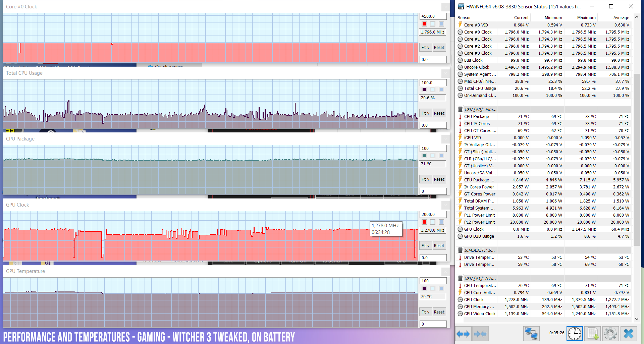Click the CPU Package thermometer icon
The height and width of the screenshot is (344, 644).
(460, 117)
